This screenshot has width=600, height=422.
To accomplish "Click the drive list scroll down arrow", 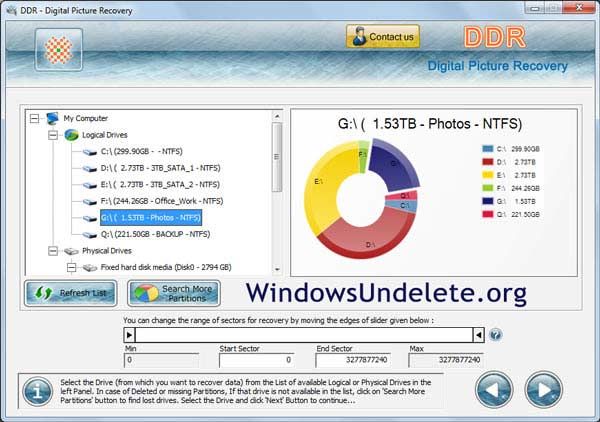I will pos(277,269).
